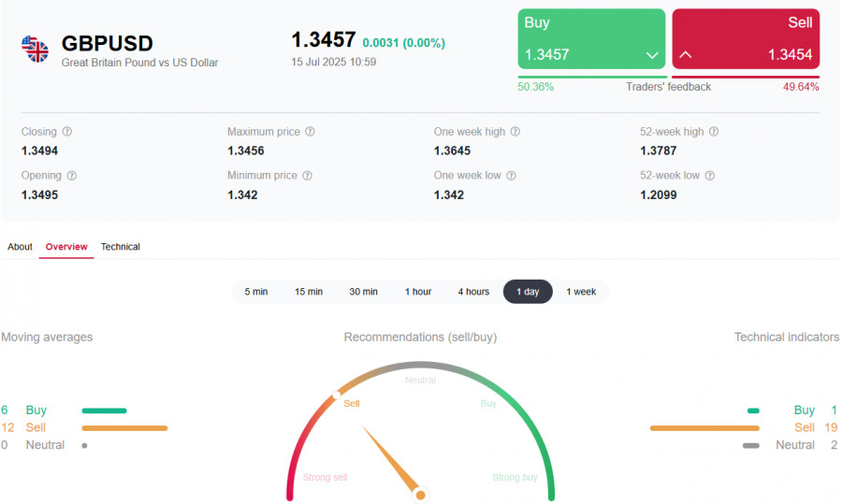
Task: Click the up chevron on Sell button
Action: tap(685, 55)
